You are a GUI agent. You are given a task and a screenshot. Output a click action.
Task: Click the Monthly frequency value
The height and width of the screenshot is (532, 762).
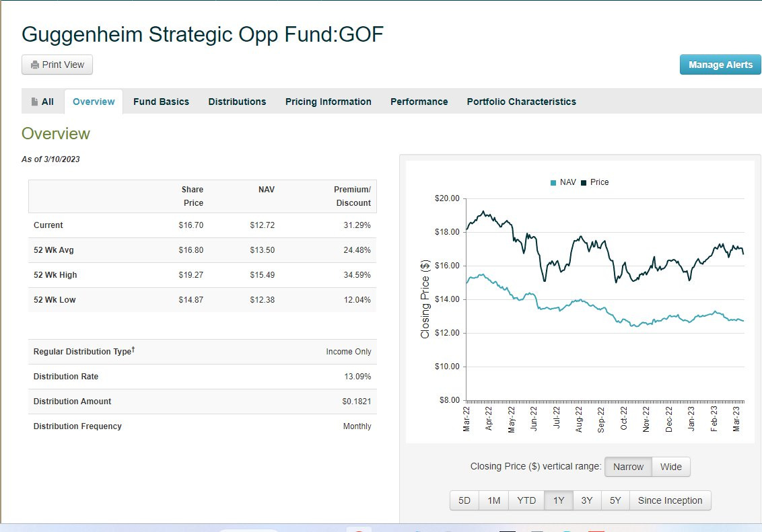coord(357,426)
